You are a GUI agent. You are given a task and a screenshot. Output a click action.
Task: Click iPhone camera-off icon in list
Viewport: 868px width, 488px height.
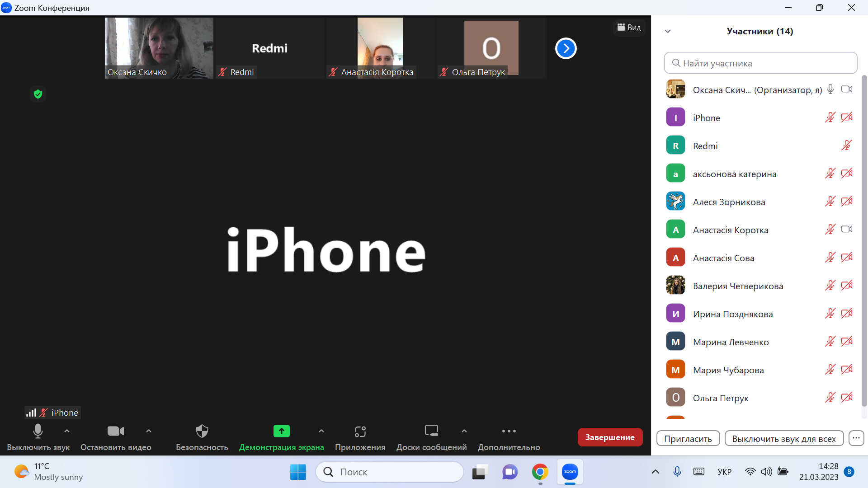(847, 117)
